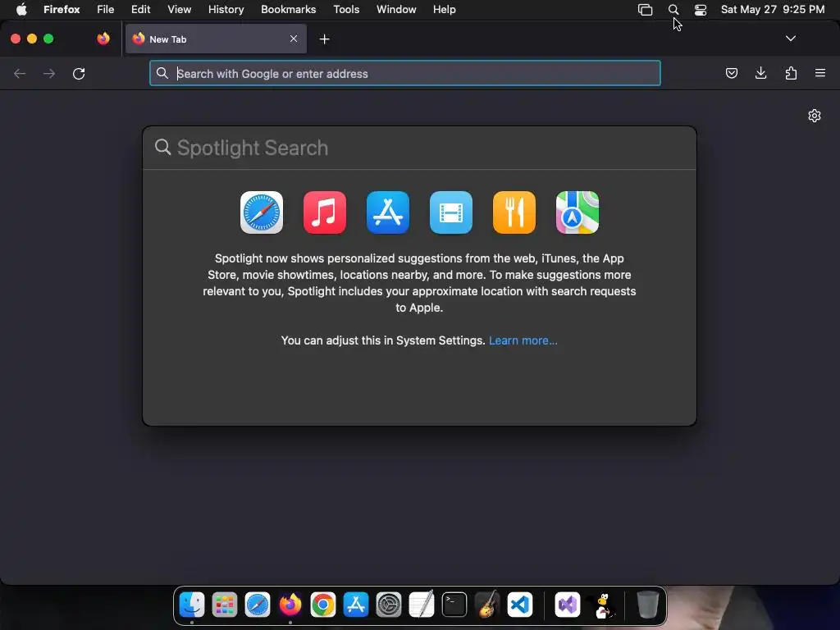Viewport: 840px width, 630px height.
Task: Open the Edit menu
Action: [140, 10]
